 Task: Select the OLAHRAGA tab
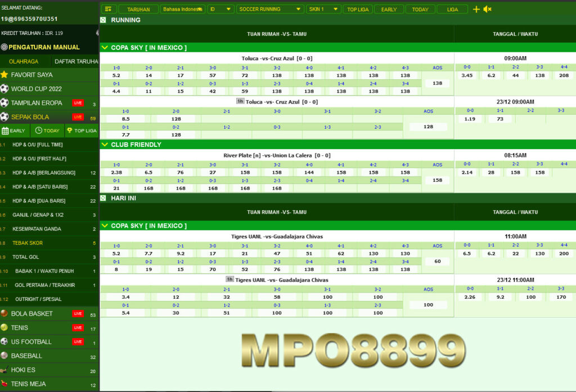24,61
